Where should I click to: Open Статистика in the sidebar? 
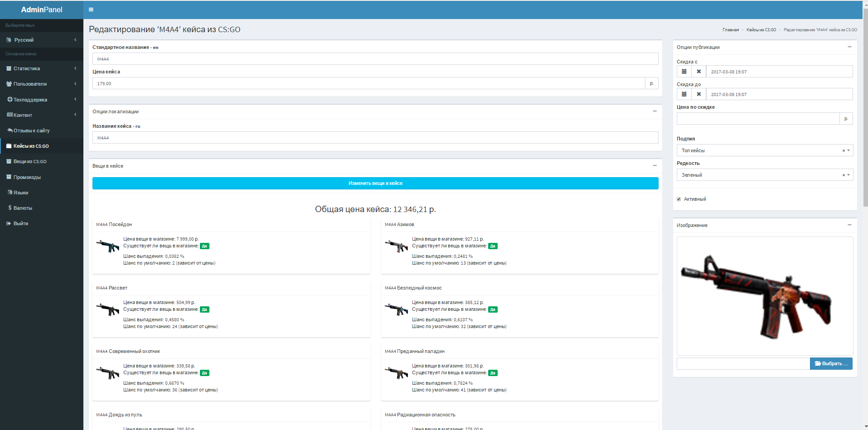point(42,68)
